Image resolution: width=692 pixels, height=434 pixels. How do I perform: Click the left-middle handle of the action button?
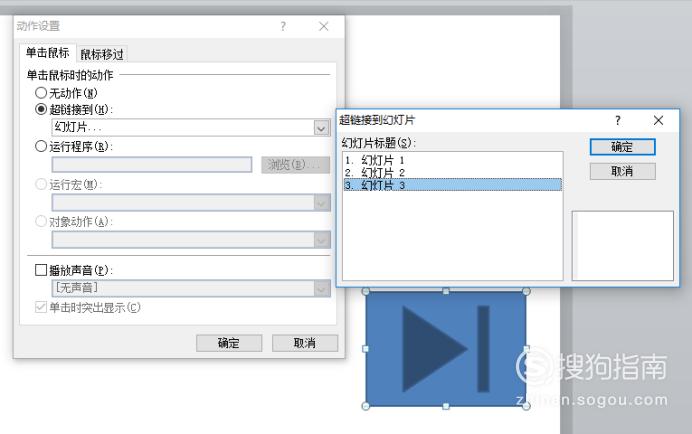[x=365, y=349]
